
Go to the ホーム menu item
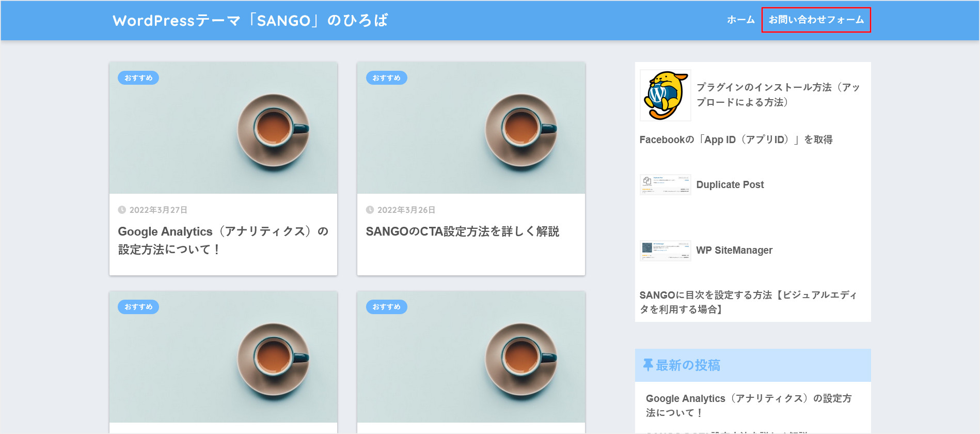pos(740,20)
